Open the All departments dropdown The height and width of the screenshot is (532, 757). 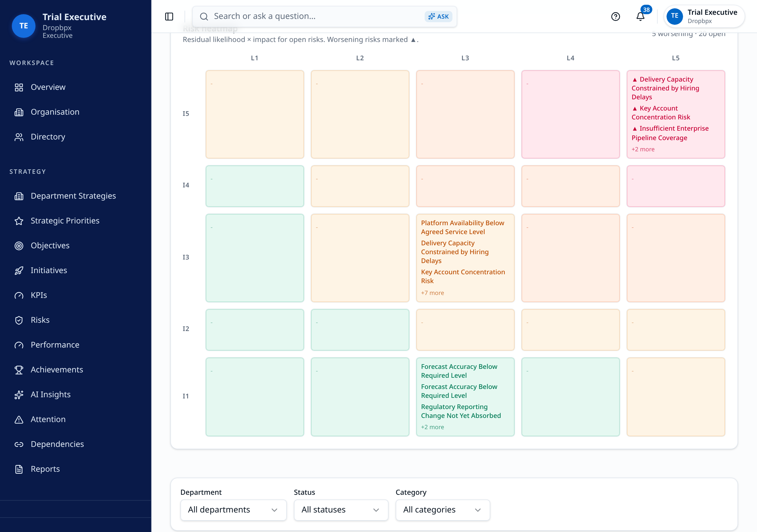[233, 510]
